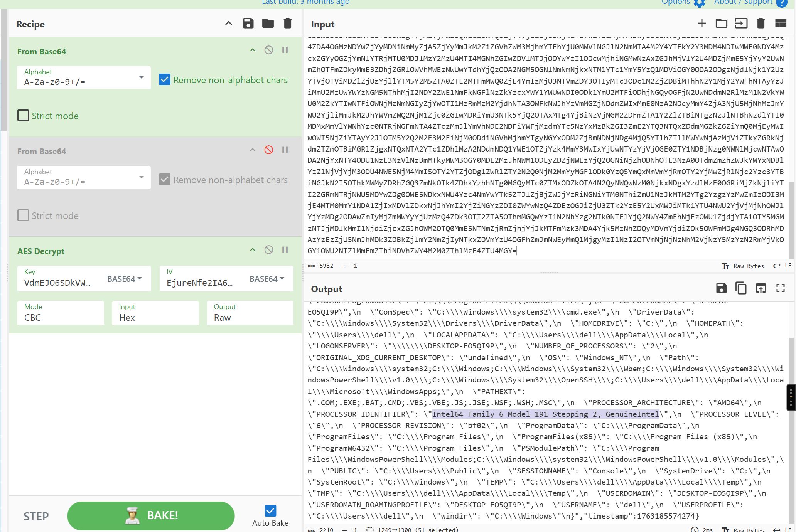The height and width of the screenshot is (532, 796).
Task: Enable the disabled second From Base64 operation
Action: [x=269, y=150]
